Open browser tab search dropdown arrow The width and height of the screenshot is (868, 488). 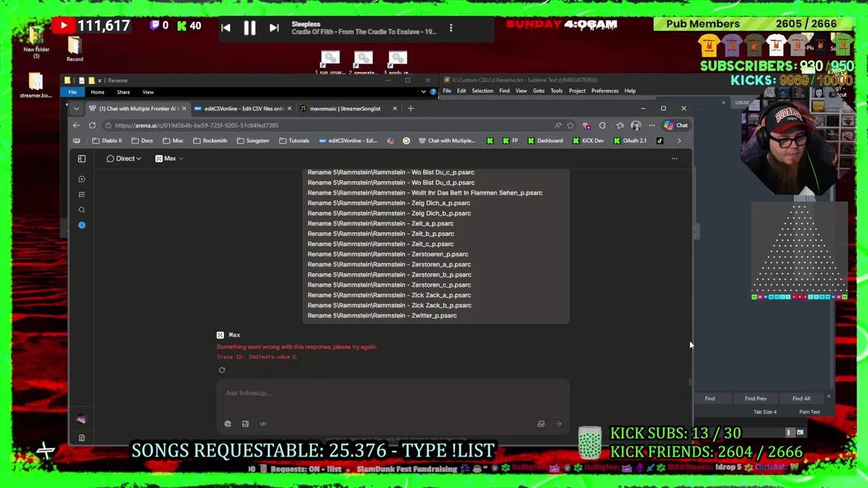tap(76, 108)
